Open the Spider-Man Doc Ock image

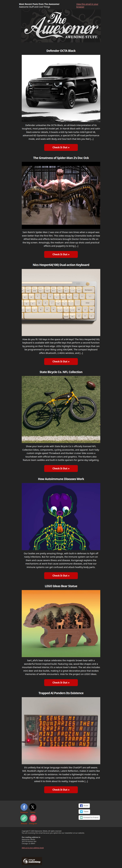coord(61,195)
